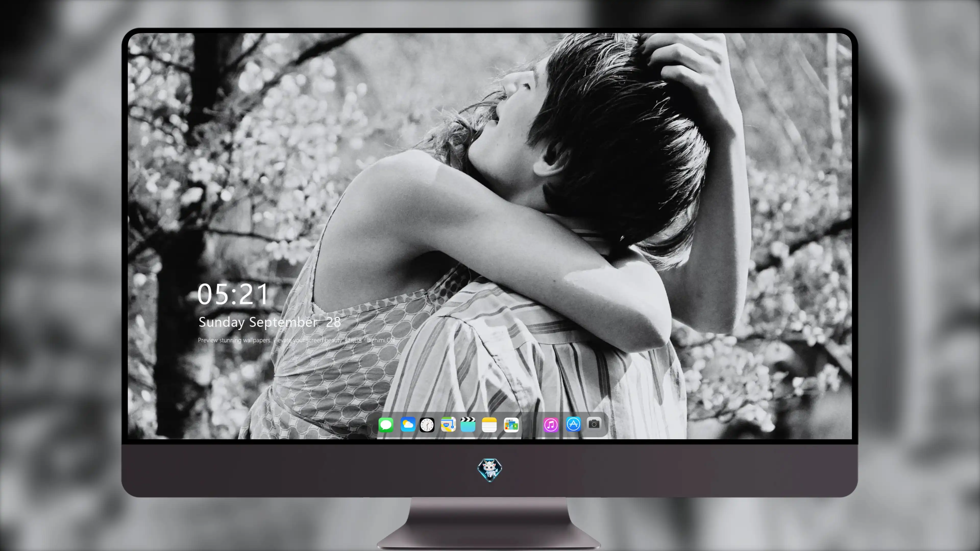Launch the Maps app icon
This screenshot has width=980, height=551.
click(448, 424)
